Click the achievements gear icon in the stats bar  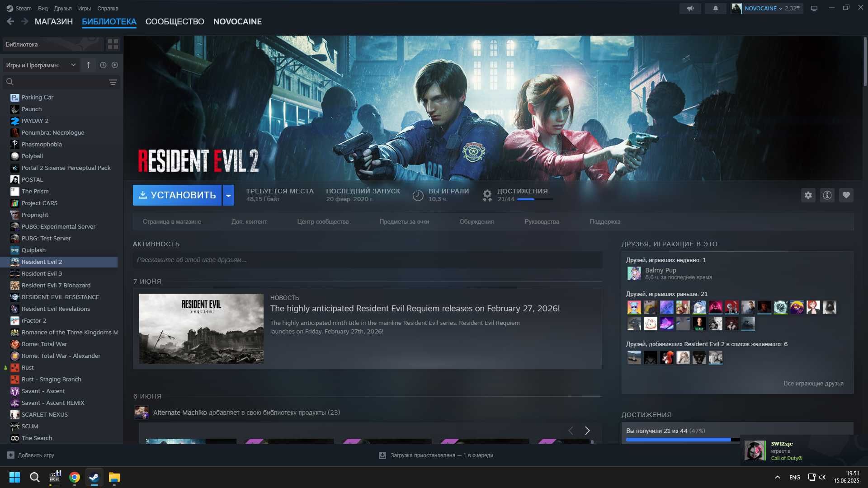[x=487, y=195]
